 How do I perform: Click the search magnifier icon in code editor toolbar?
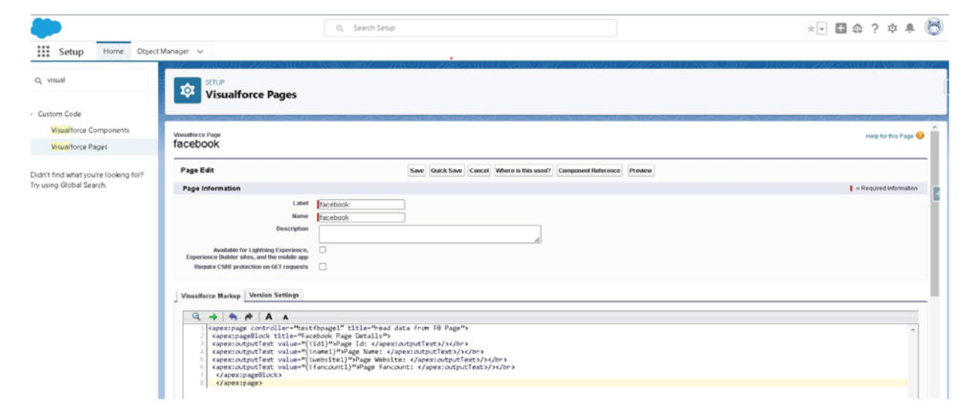tap(196, 317)
